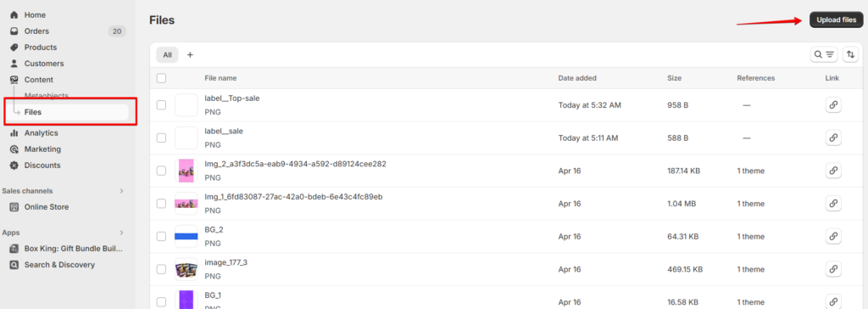
Task: Click the Analytics bar chart icon
Action: [14, 133]
